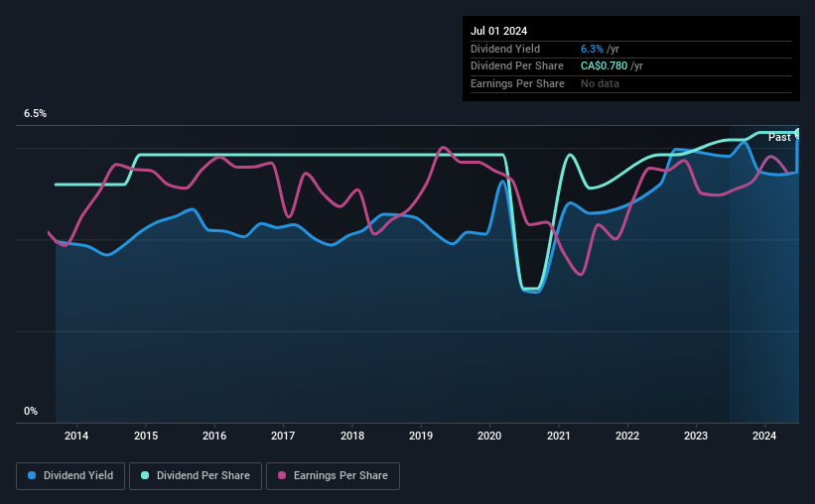
Task: Toggle the Dividend Yield legend button
Action: [x=70, y=476]
